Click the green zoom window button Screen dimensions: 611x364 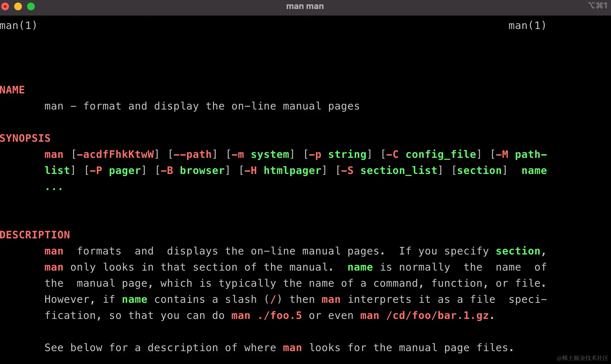tap(31, 6)
